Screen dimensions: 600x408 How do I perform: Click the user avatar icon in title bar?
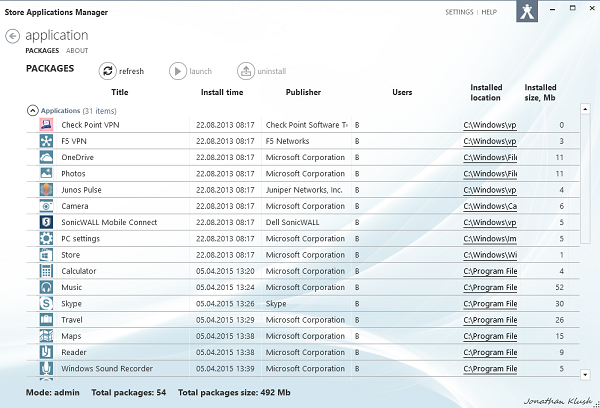pos(527,11)
